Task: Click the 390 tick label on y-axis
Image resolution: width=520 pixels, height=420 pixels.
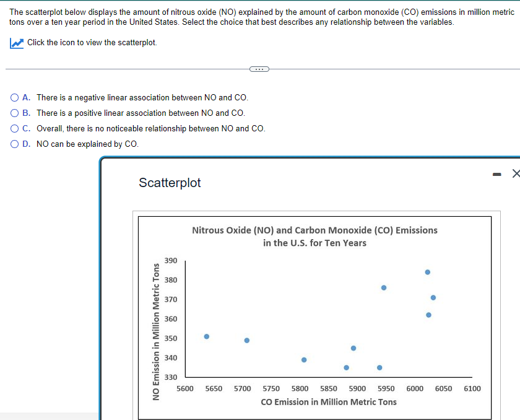Action: (170, 260)
